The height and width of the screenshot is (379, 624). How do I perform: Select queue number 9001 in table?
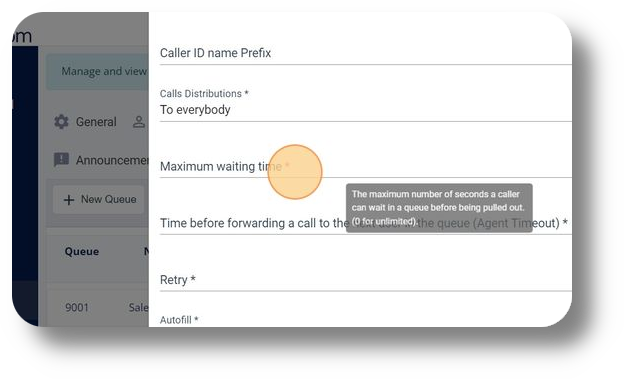77,308
